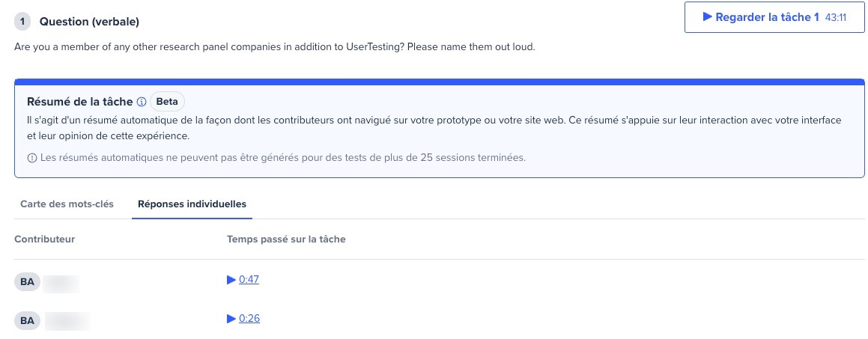868x339 pixels.
Task: Click the play triangle in Regarder la tâche 1
Action: coord(708,17)
